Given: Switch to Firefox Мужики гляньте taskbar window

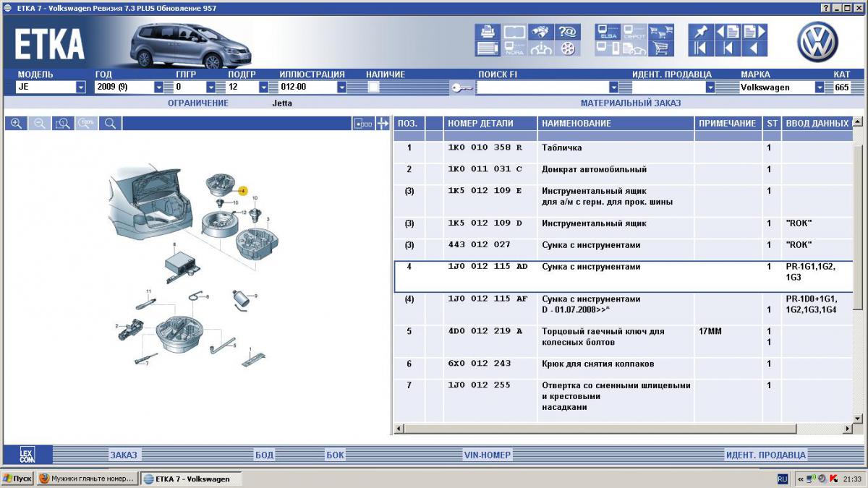Looking at the screenshot, I should coord(86,479).
